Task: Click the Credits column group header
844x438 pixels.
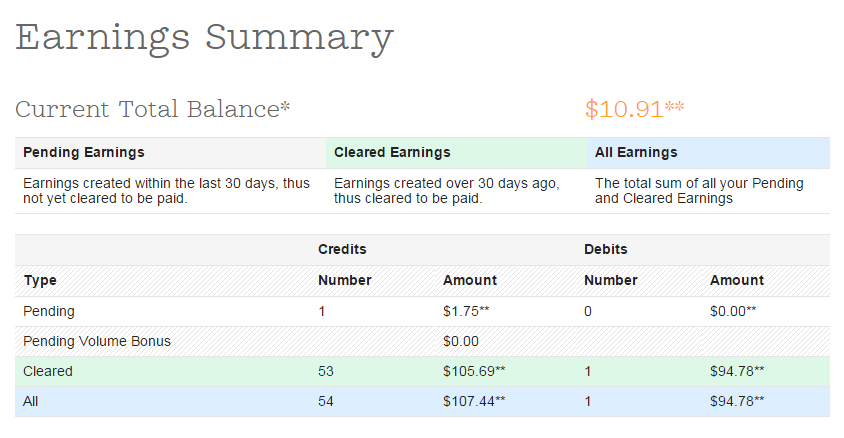Action: coord(342,249)
